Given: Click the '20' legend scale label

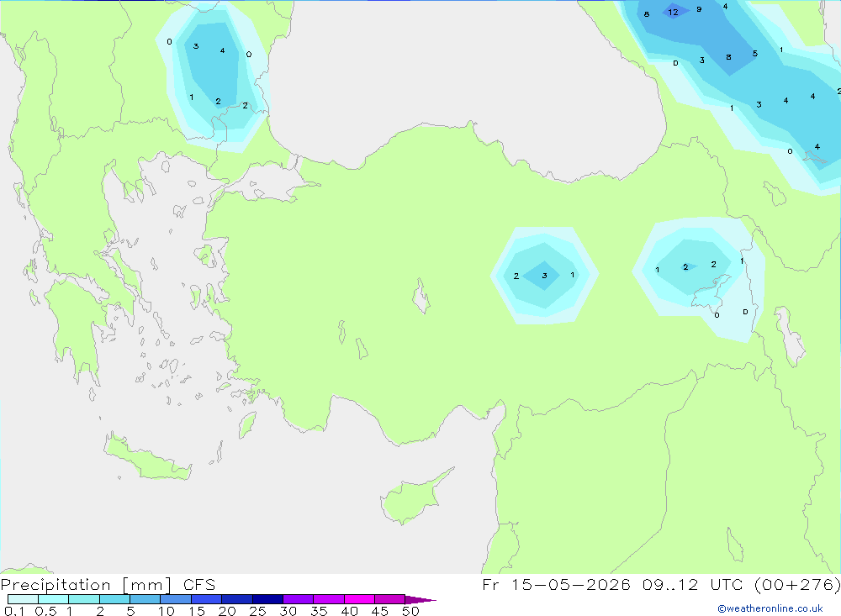Looking at the screenshot, I should (x=227, y=611).
